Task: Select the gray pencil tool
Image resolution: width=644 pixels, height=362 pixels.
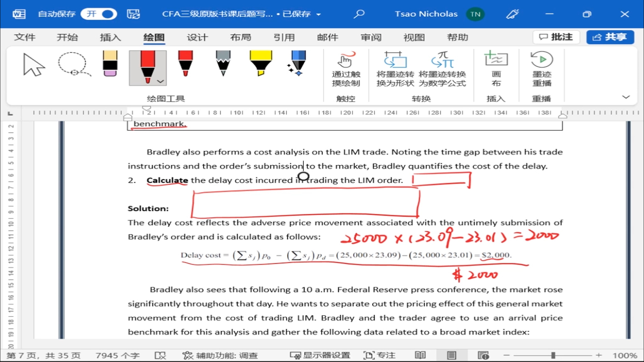Action: point(223,64)
